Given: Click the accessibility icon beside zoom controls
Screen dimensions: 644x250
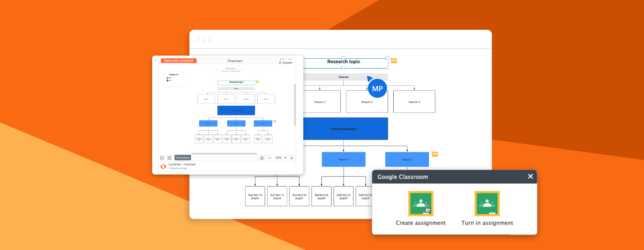Looking at the screenshot, I should pos(262,158).
